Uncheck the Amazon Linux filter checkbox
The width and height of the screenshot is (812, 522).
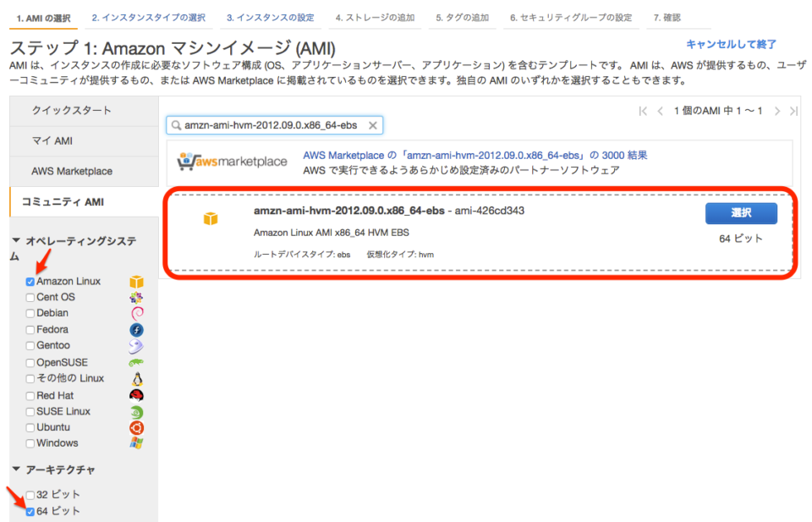point(30,282)
